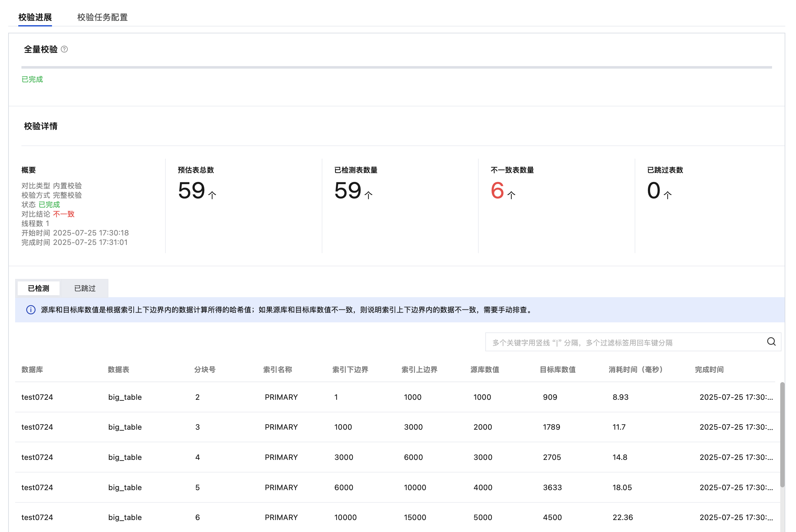796x532 pixels.
Task: Click the 数据库 column header
Action: click(32, 370)
